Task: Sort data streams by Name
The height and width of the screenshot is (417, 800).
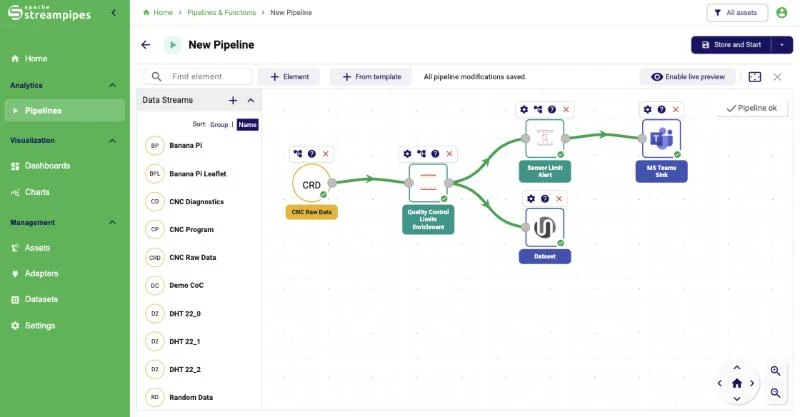Action: [247, 125]
